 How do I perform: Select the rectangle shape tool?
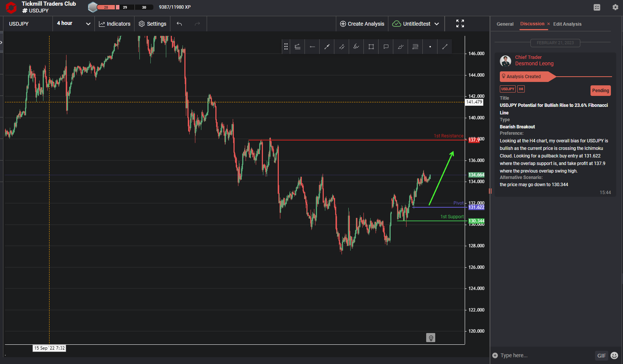coord(371,46)
